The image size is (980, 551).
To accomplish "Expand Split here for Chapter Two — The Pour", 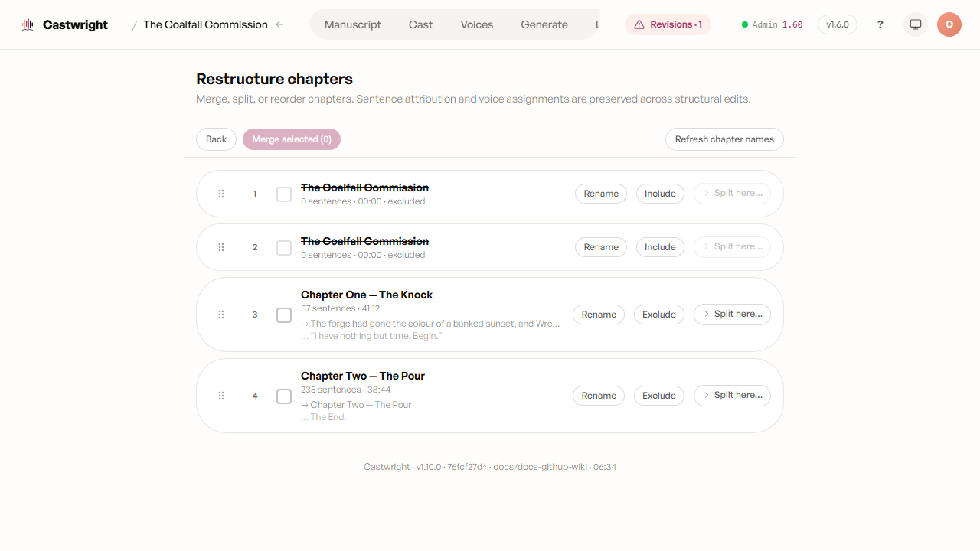I will click(732, 395).
